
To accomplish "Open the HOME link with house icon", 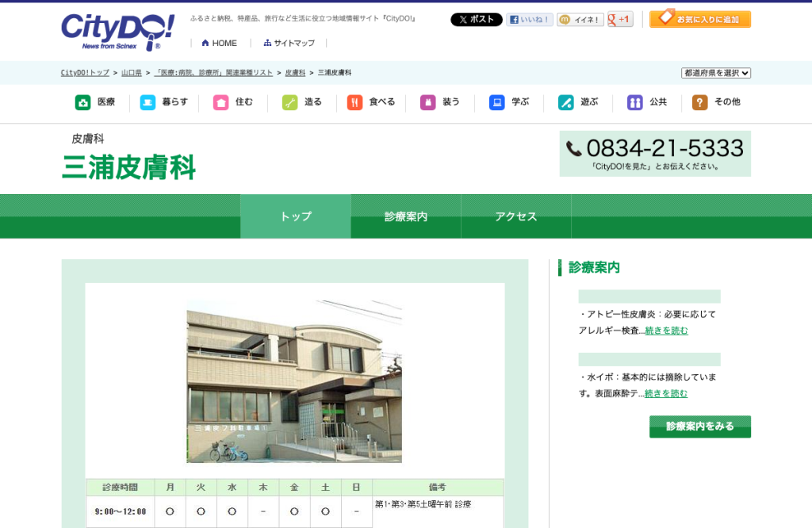I will point(219,43).
